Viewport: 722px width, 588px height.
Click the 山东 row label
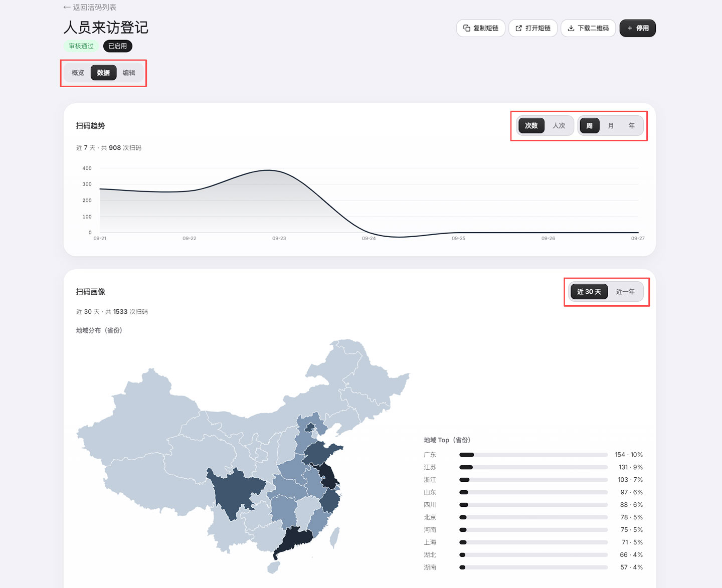430,492
